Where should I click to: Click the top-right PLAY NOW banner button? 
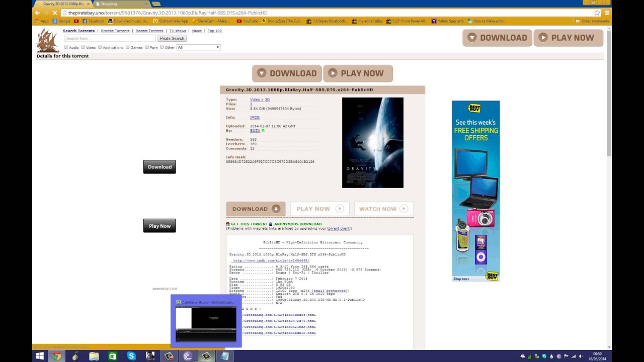click(x=568, y=38)
